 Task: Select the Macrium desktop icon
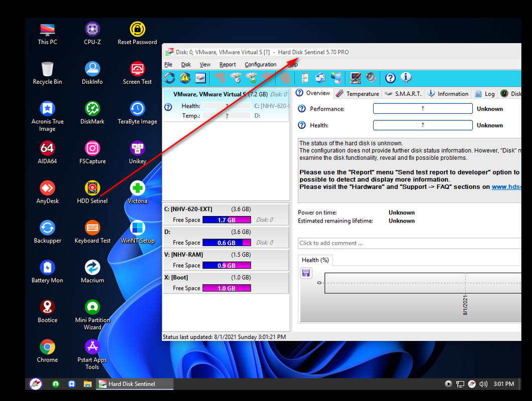coord(92,271)
